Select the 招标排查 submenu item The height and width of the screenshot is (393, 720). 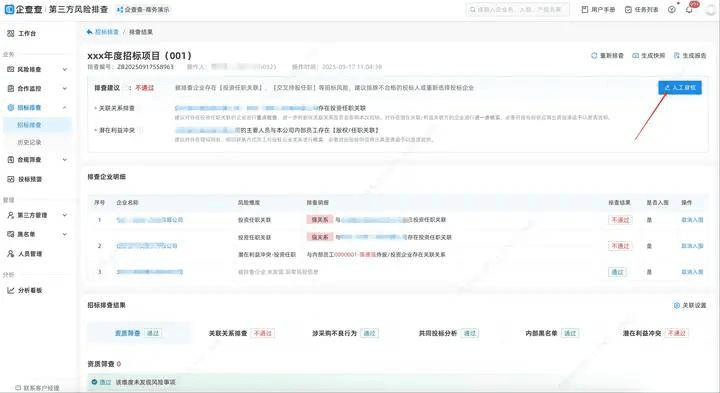click(x=37, y=125)
